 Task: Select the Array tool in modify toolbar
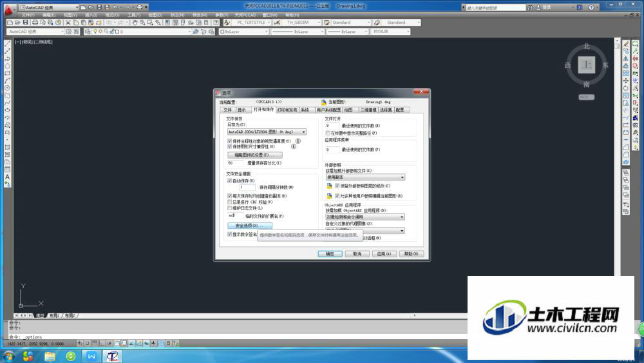click(626, 73)
